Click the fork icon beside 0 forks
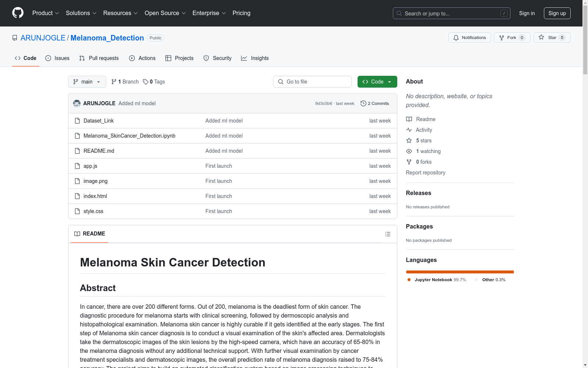 tap(409, 162)
